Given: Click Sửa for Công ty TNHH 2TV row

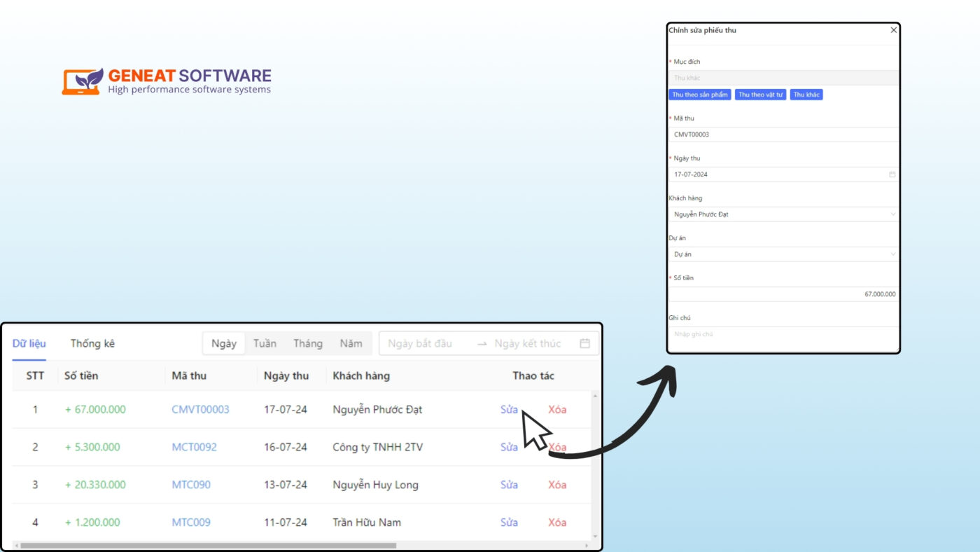Looking at the screenshot, I should click(x=509, y=447).
